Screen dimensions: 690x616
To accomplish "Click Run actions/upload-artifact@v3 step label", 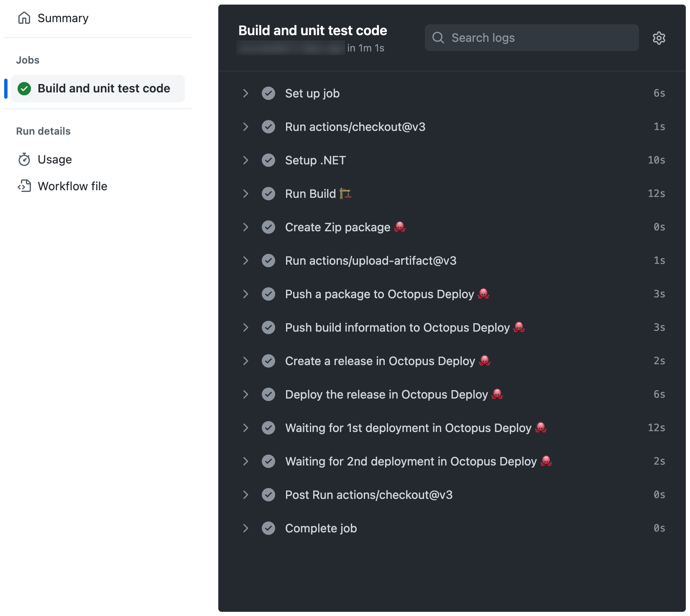I will (371, 261).
